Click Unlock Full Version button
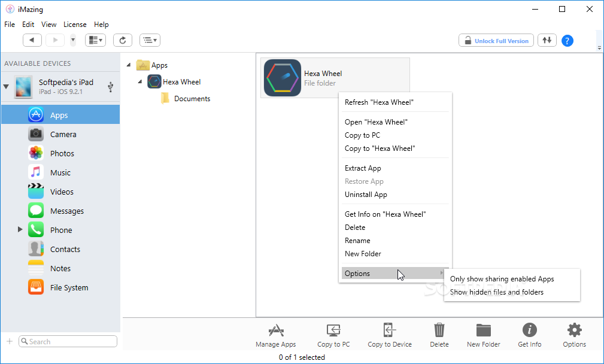 pos(496,41)
